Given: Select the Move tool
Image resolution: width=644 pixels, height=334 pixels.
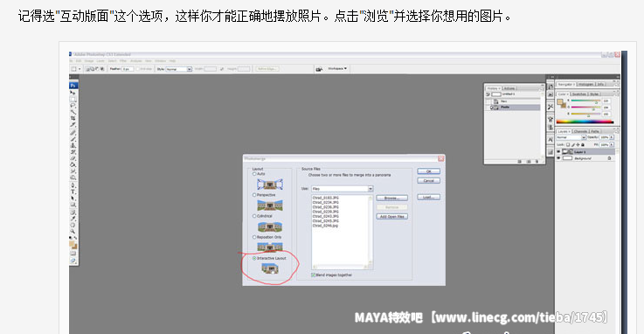Looking at the screenshot, I should pyautogui.click(x=73, y=93).
